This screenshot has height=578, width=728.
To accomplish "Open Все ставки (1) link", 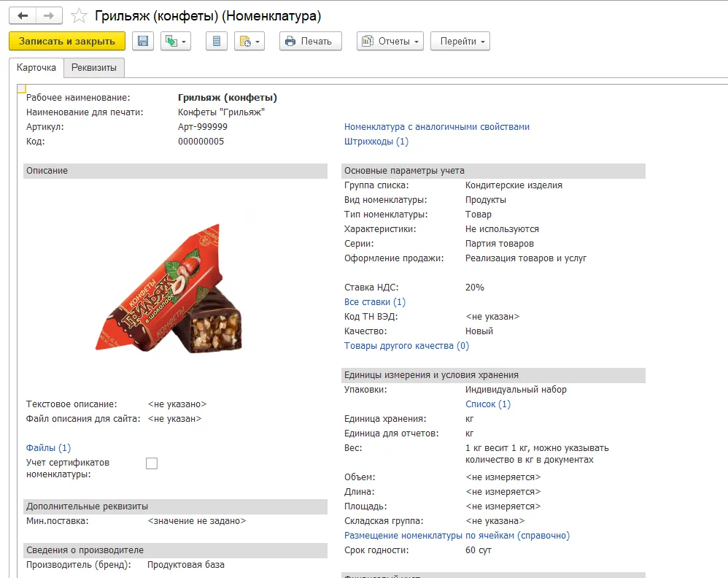I will pos(375,302).
